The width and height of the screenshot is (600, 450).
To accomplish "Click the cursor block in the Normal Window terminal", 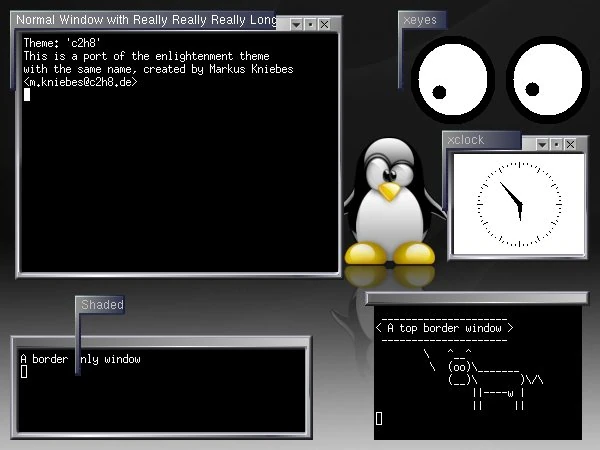I will pos(27,95).
